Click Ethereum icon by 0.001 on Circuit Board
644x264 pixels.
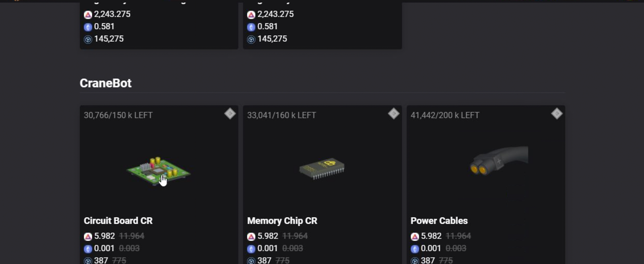point(88,249)
